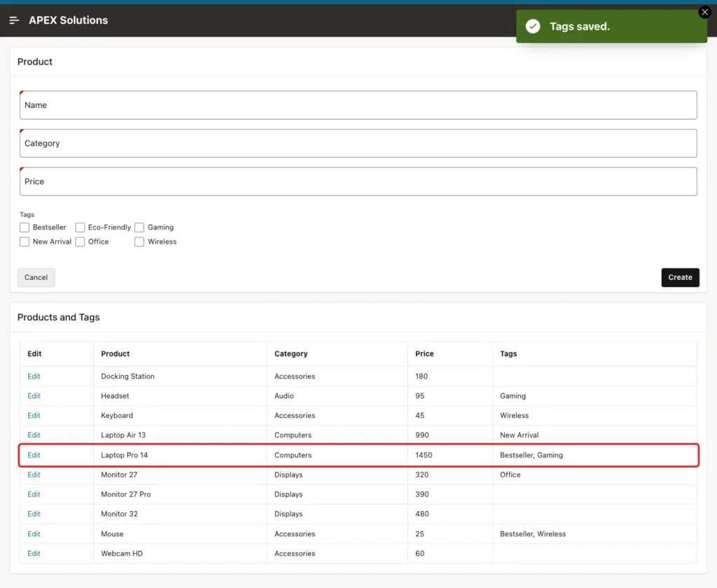
Task: Check the Wireless tag
Action: pos(139,241)
